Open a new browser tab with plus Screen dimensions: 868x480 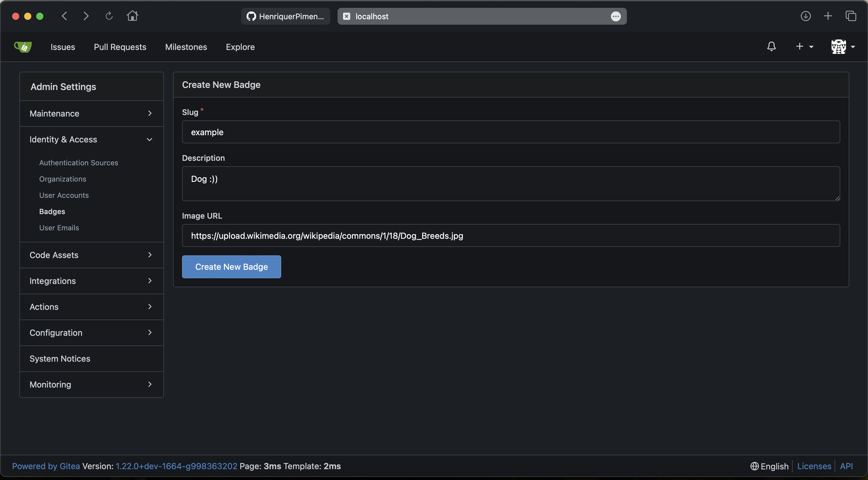(x=828, y=16)
